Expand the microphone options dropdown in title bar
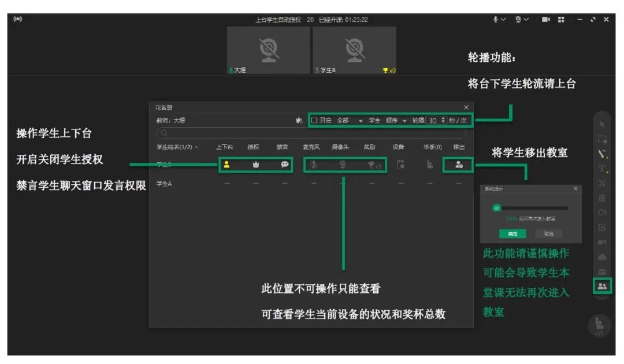 point(503,20)
